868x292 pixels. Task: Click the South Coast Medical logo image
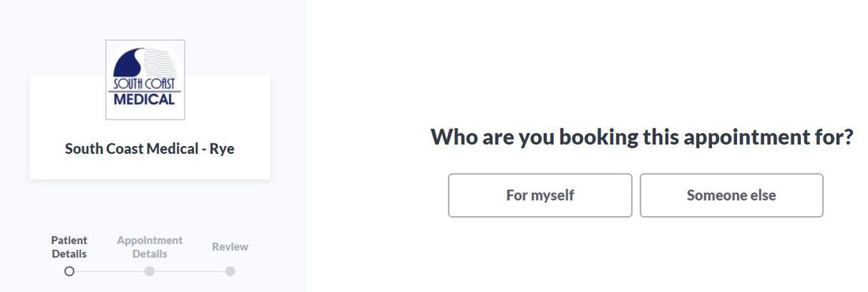coord(145,80)
